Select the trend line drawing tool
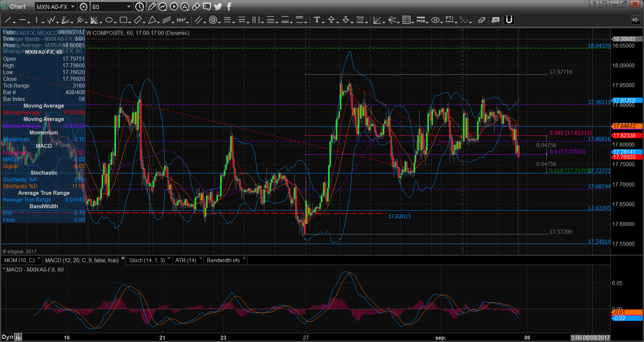 pos(8,20)
